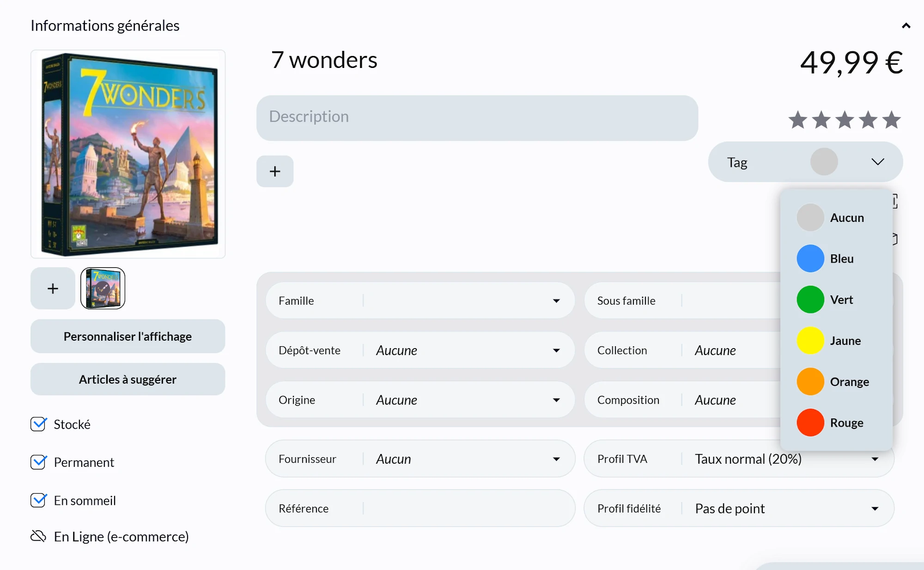This screenshot has width=924, height=570.
Task: Select Jaune tag option
Action: tap(836, 341)
